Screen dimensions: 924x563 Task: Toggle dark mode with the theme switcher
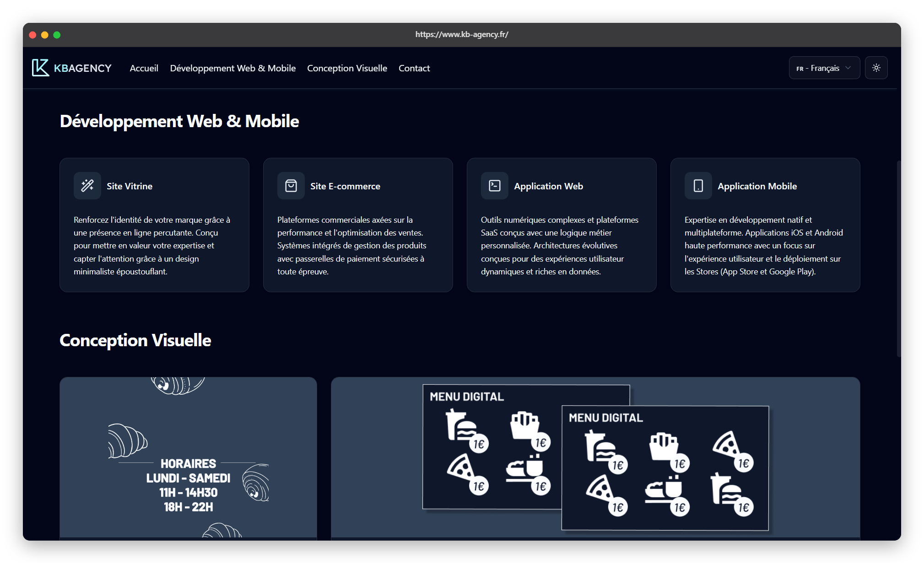(876, 67)
